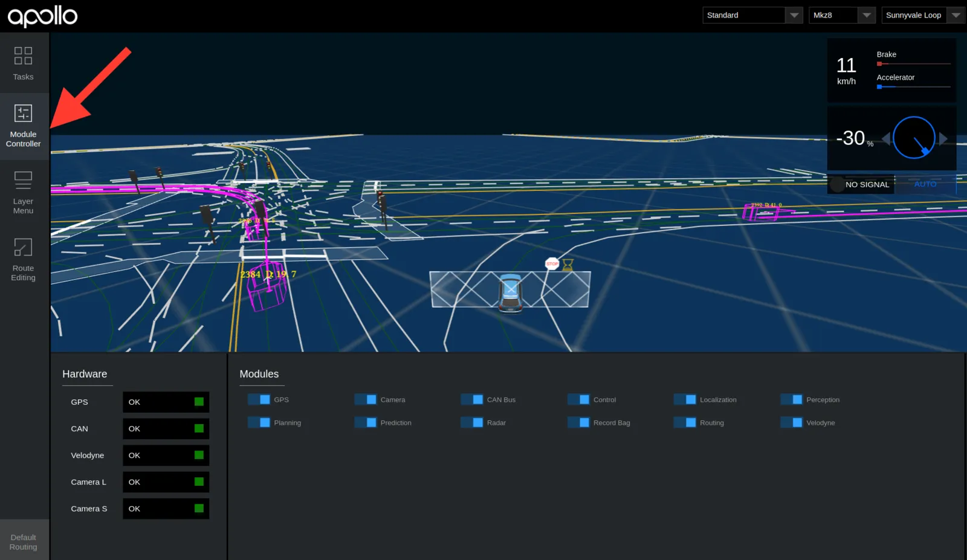Toggle the GPS module switch
This screenshot has width=967, height=560.
tap(259, 399)
